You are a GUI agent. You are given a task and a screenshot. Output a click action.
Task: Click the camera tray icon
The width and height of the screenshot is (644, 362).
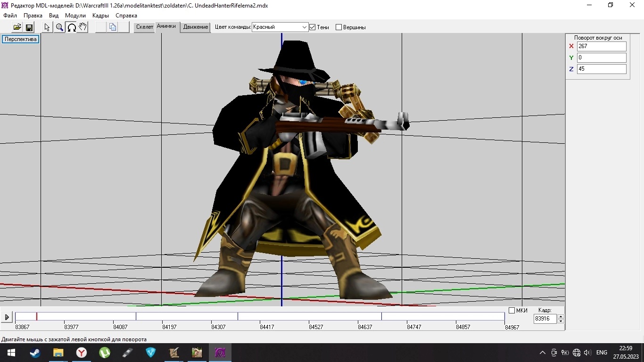tap(554, 353)
